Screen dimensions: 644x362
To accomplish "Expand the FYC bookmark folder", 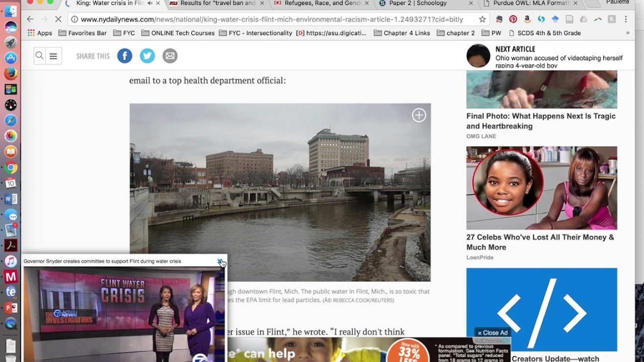I will (x=124, y=33).
